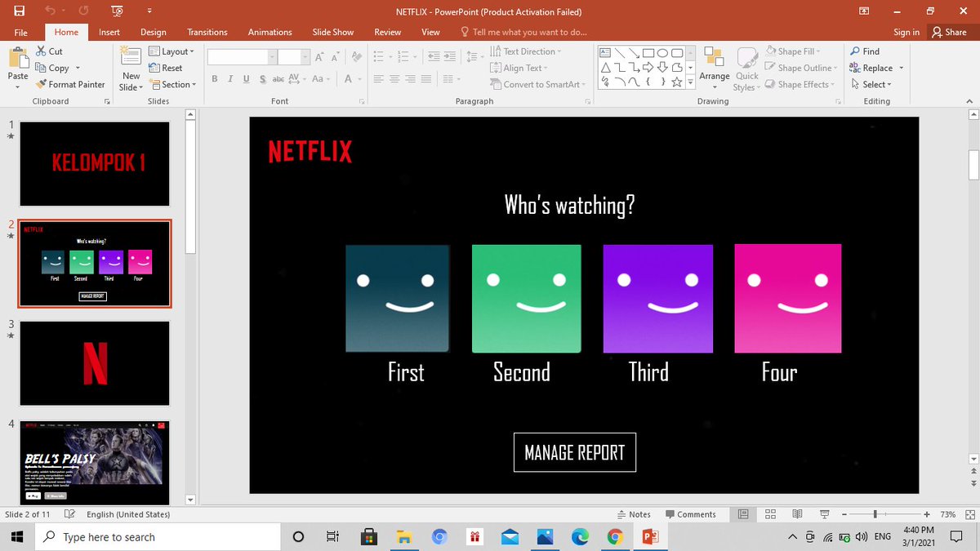Click the zoom in plus button

click(927, 514)
